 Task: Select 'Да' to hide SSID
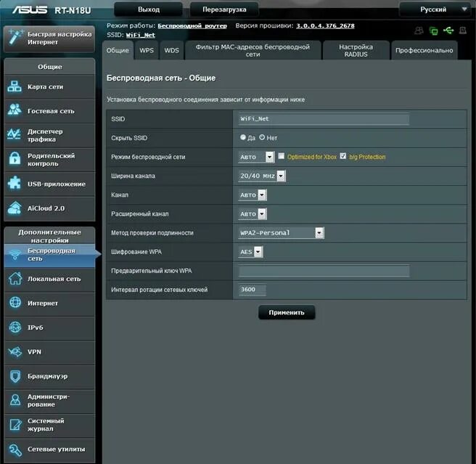[x=243, y=137]
